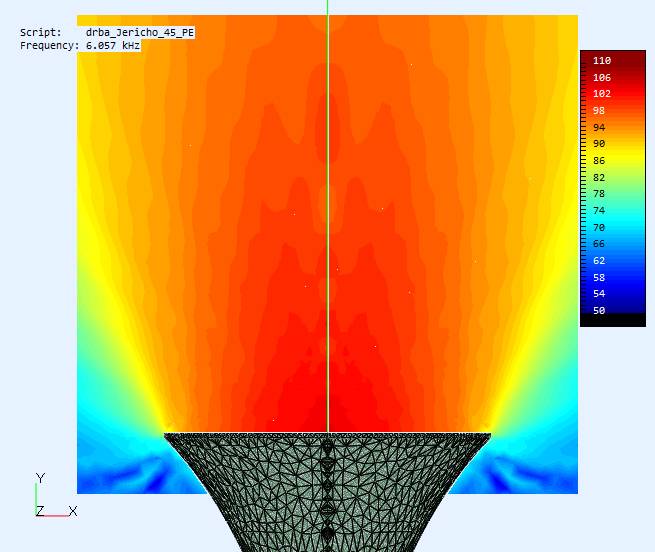Click the 78 label on color scale

pos(599,194)
